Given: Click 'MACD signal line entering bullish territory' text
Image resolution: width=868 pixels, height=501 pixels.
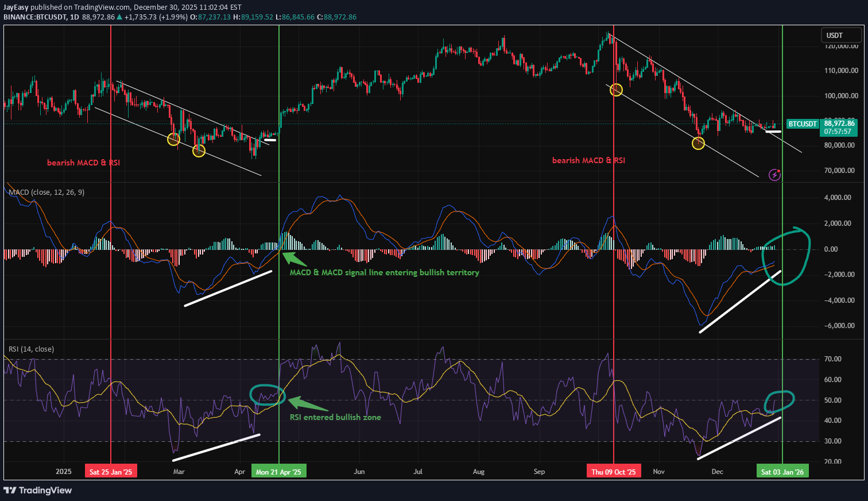Looking at the screenshot, I should tap(384, 272).
